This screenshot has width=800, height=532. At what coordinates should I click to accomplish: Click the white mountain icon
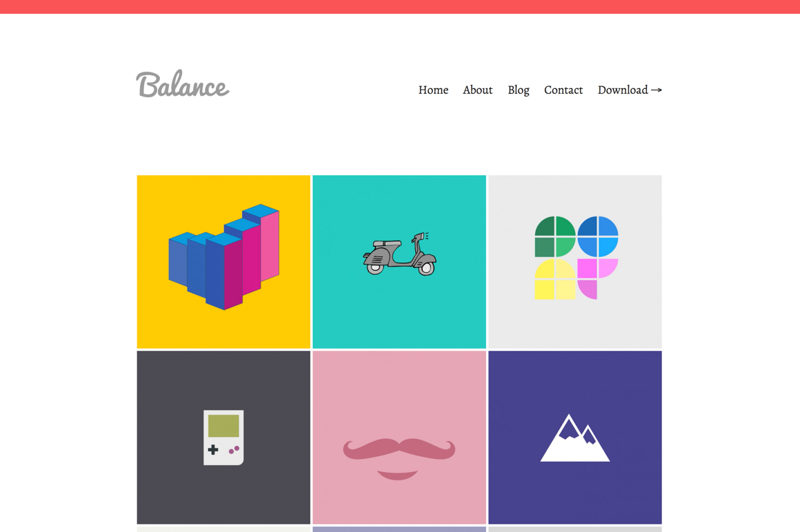(575, 438)
